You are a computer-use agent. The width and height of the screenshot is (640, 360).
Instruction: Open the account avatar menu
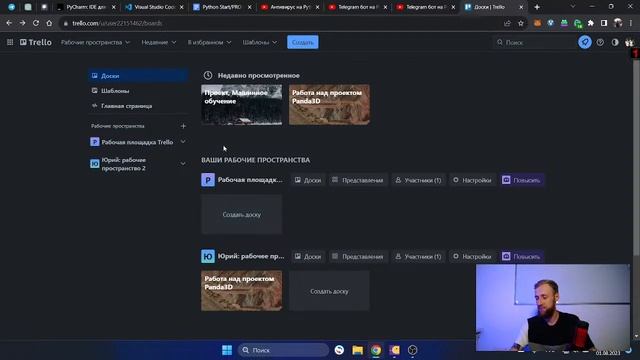[629, 42]
